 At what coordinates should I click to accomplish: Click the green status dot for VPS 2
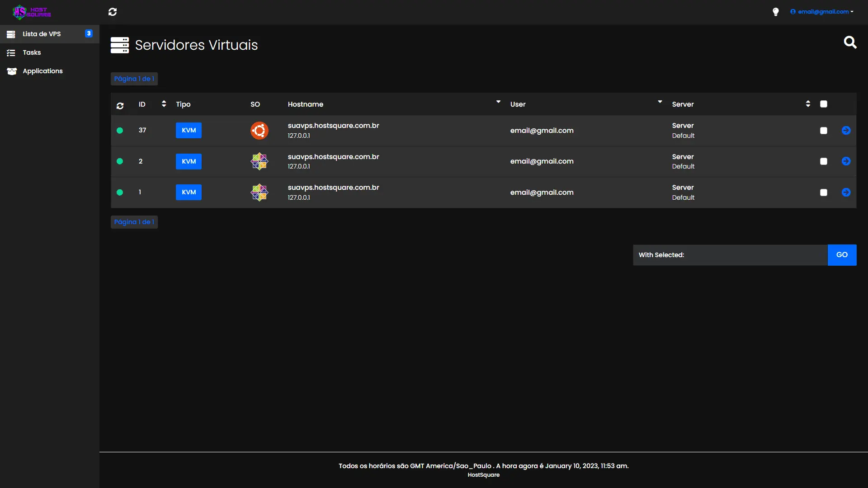[120, 161]
